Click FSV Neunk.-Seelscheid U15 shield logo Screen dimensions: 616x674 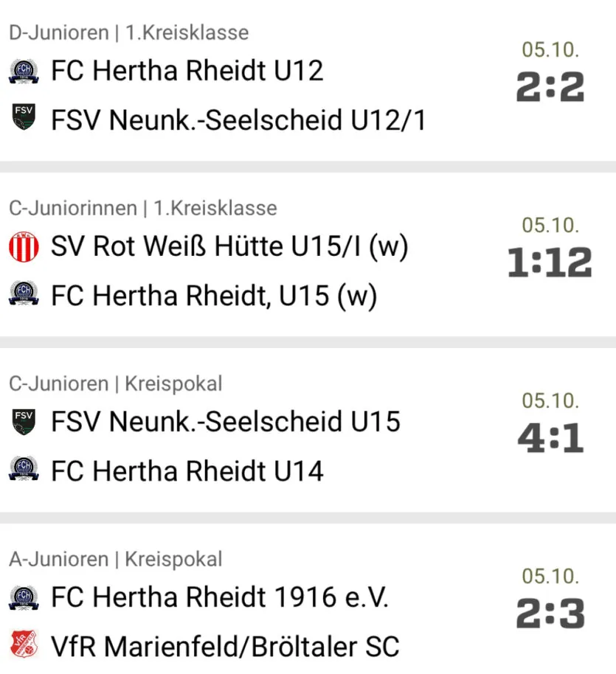pyautogui.click(x=24, y=422)
